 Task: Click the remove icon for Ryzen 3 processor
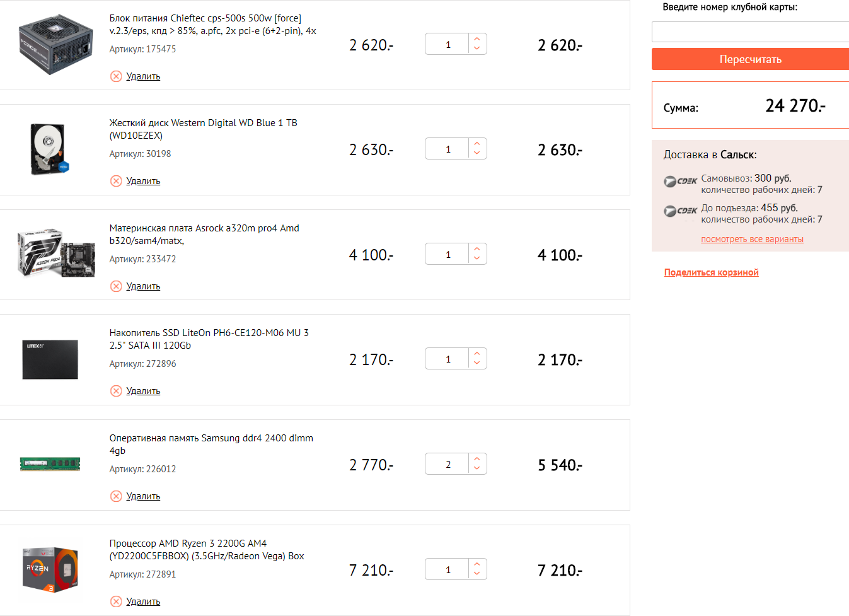point(116,601)
